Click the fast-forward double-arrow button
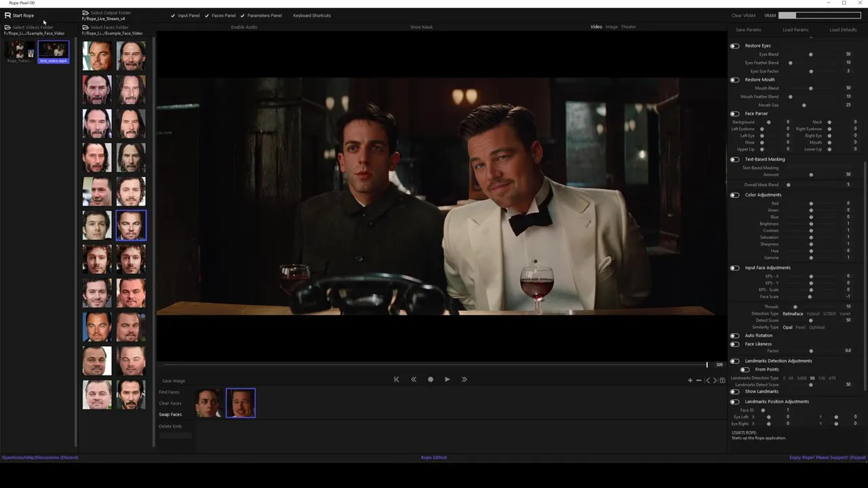 click(464, 380)
